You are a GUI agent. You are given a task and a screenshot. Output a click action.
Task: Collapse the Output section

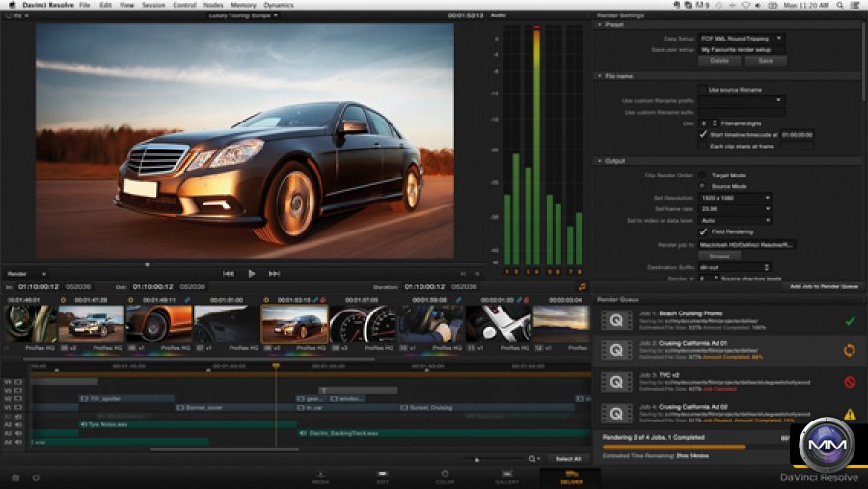(x=599, y=160)
